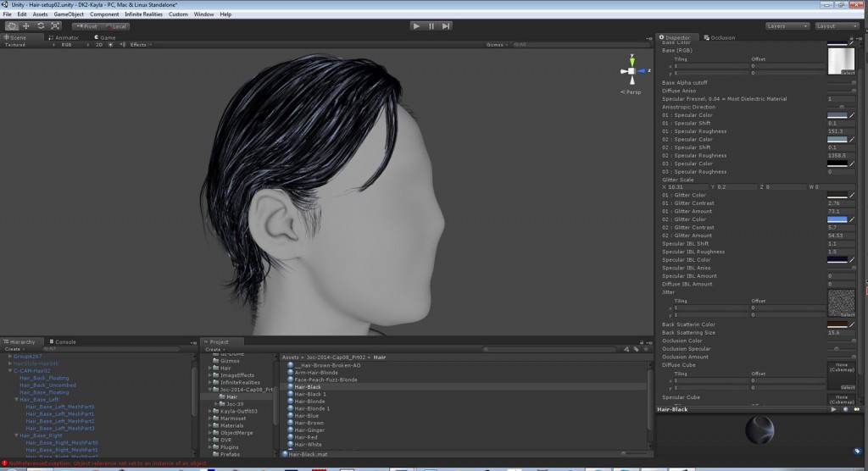Click favorite star icon in Project panel

(x=645, y=349)
